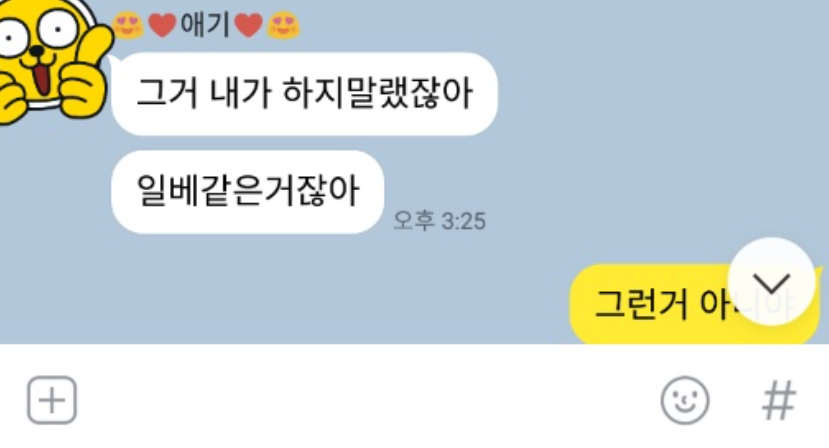
Task: Jump to latest message with down chevron
Action: (771, 281)
